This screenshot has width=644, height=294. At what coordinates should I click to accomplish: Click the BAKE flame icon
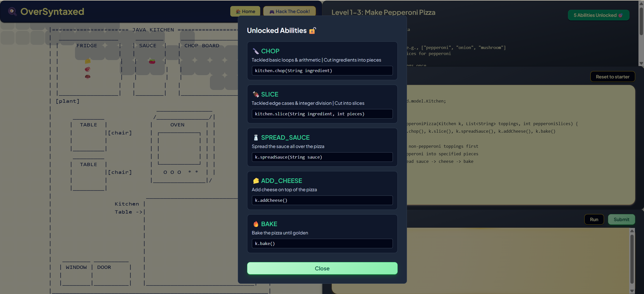pos(256,224)
